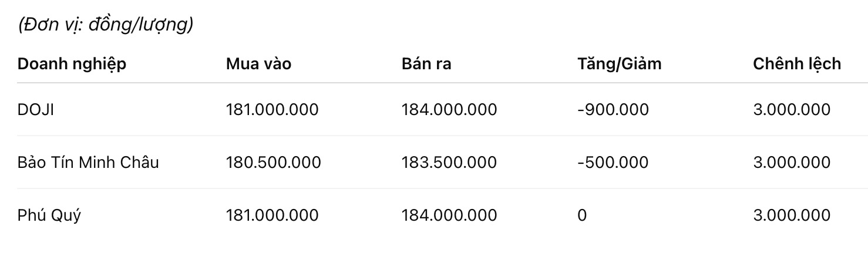Click the DOJI company name cell
The height and width of the screenshot is (263, 868).
(x=36, y=109)
